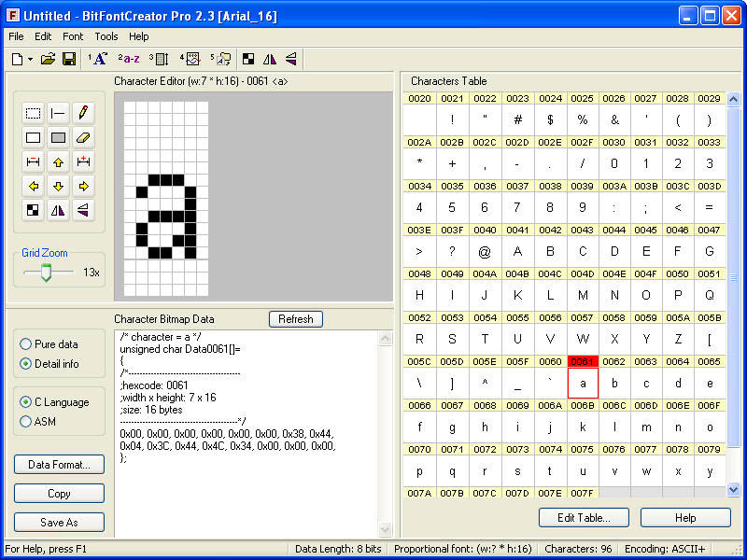Click the Edit Table button
The height and width of the screenshot is (560, 747).
(x=584, y=517)
